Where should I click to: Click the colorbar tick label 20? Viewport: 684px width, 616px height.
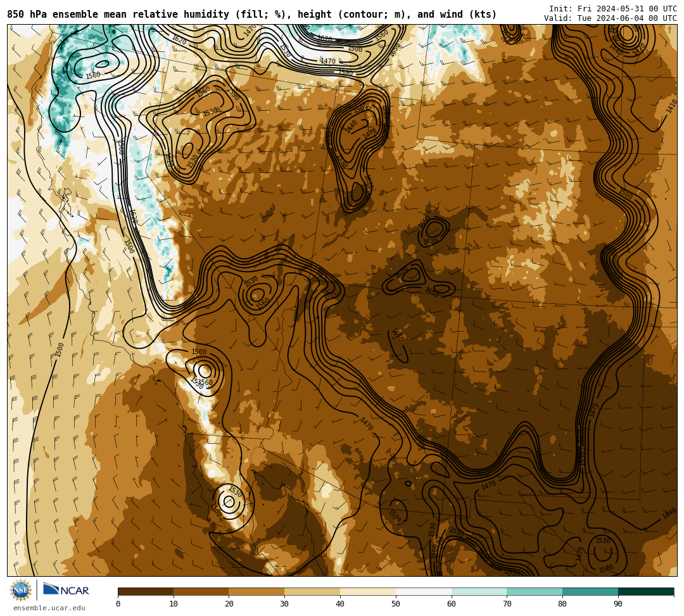click(229, 604)
